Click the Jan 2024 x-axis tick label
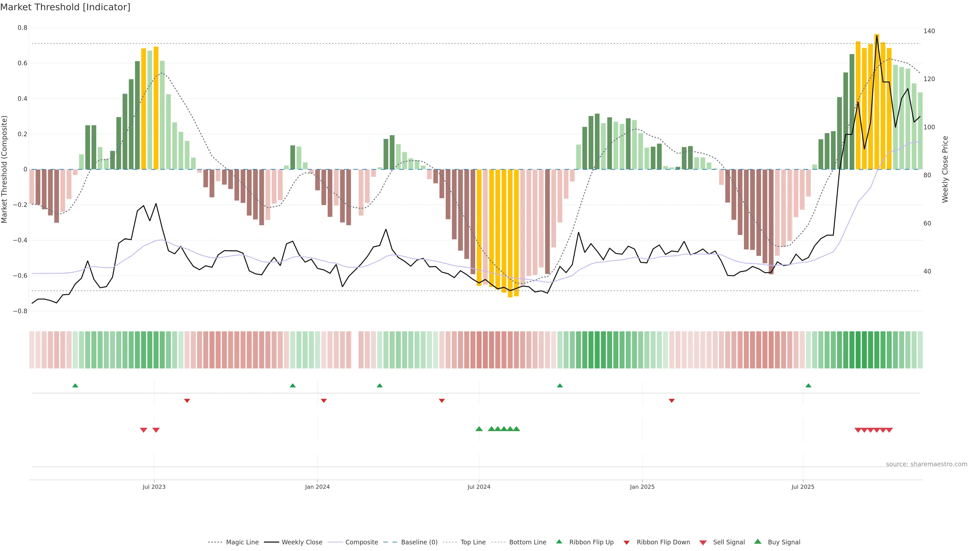The height and width of the screenshot is (551, 980). point(317,487)
